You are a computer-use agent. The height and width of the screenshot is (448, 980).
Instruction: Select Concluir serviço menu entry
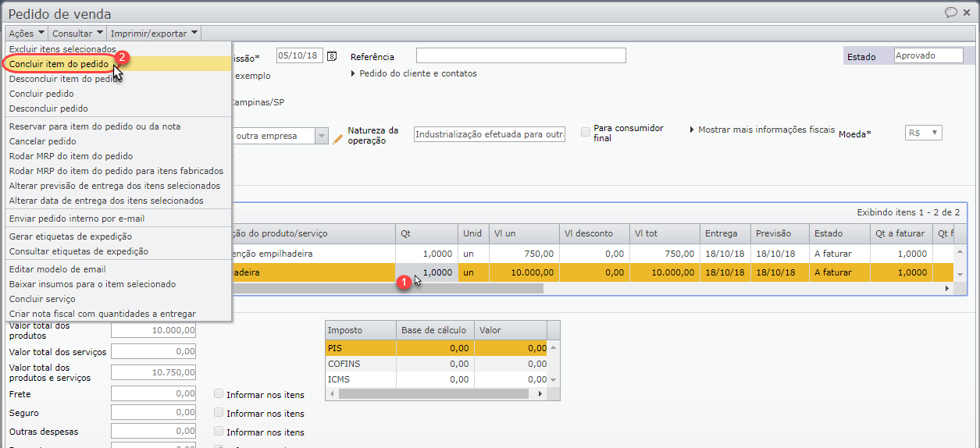click(42, 299)
